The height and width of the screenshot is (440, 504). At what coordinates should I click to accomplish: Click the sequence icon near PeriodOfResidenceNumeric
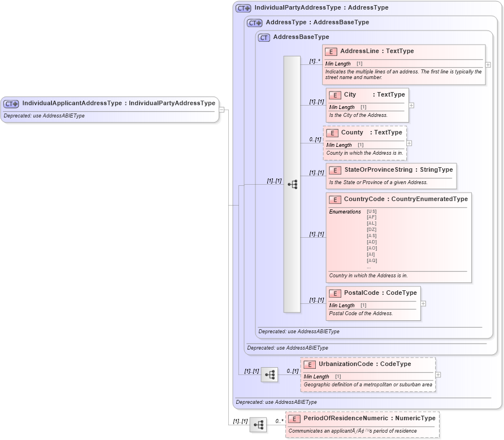click(259, 425)
